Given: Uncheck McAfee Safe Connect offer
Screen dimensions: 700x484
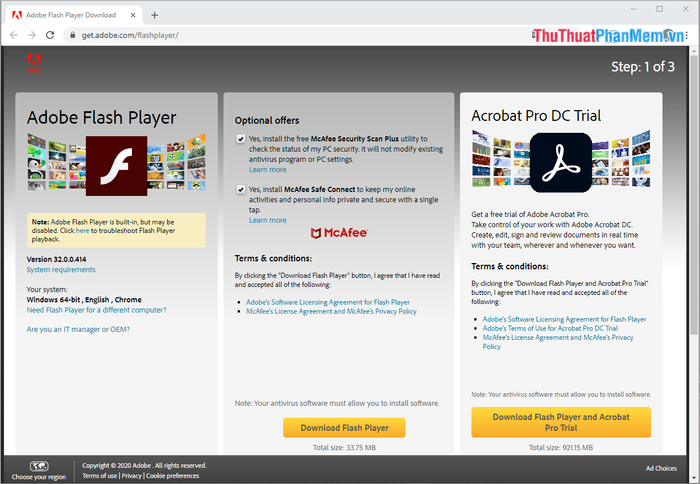Looking at the screenshot, I should click(241, 190).
